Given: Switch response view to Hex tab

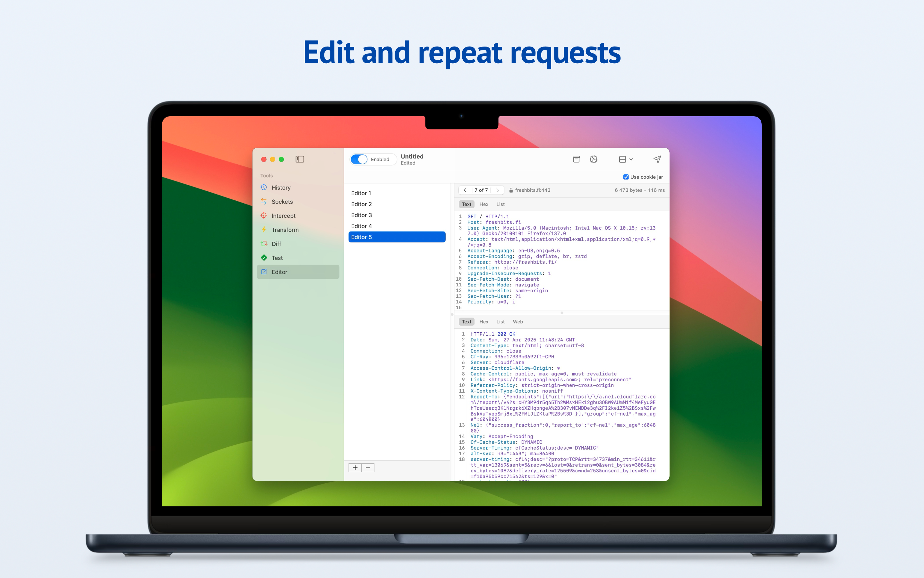Looking at the screenshot, I should (484, 322).
